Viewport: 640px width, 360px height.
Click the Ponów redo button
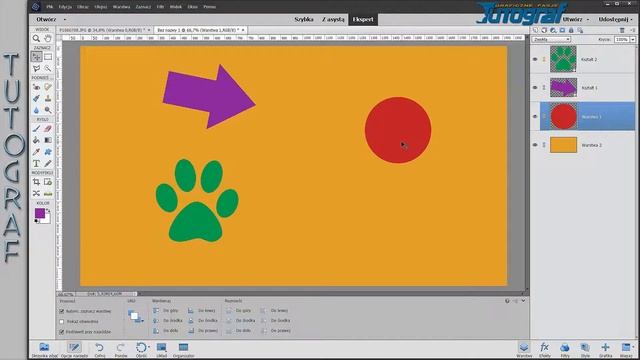pos(121,350)
